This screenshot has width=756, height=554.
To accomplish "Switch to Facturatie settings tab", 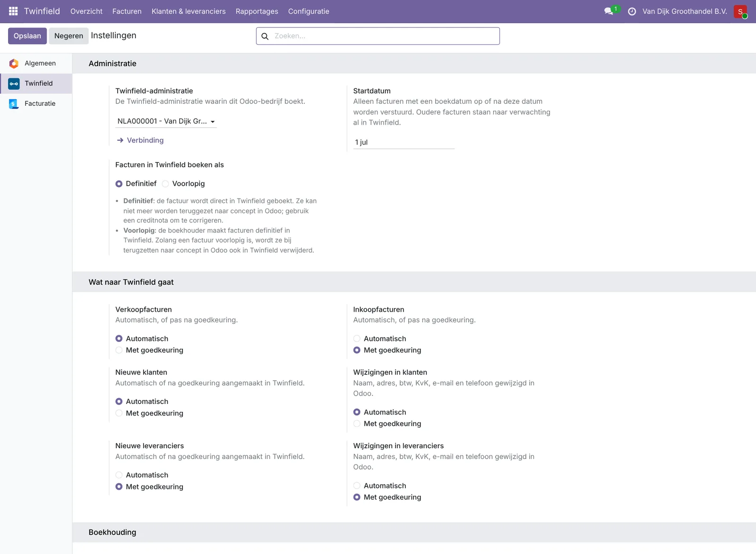I will [x=36, y=103].
